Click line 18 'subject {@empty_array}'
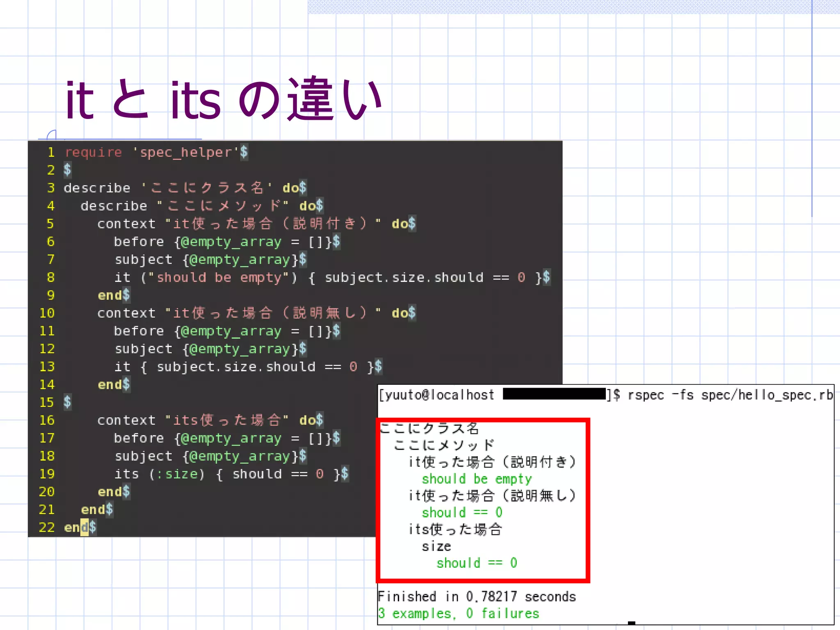 coord(206,456)
